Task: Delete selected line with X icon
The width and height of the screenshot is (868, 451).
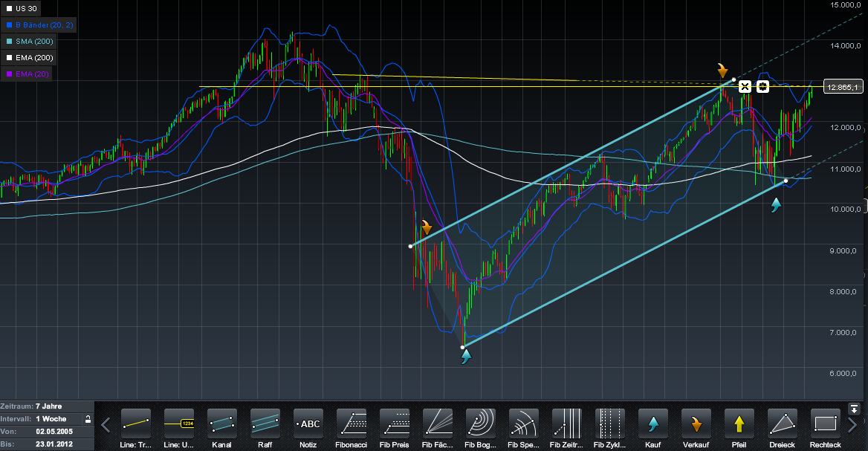Action: (x=745, y=86)
